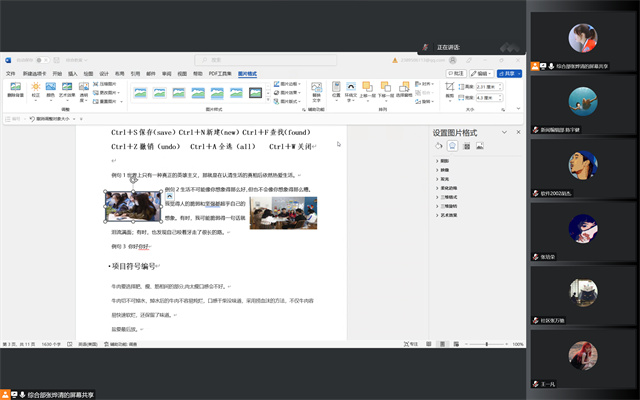640x400 pixels.
Task: Select the Effects pentagon icon in format pane
Action: point(453,146)
